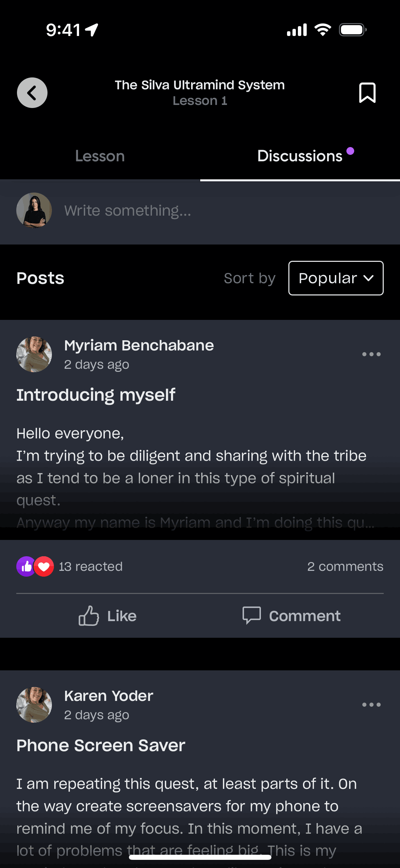Viewport: 400px width, 868px height.
Task: View the 2 comments link
Action: point(345,566)
